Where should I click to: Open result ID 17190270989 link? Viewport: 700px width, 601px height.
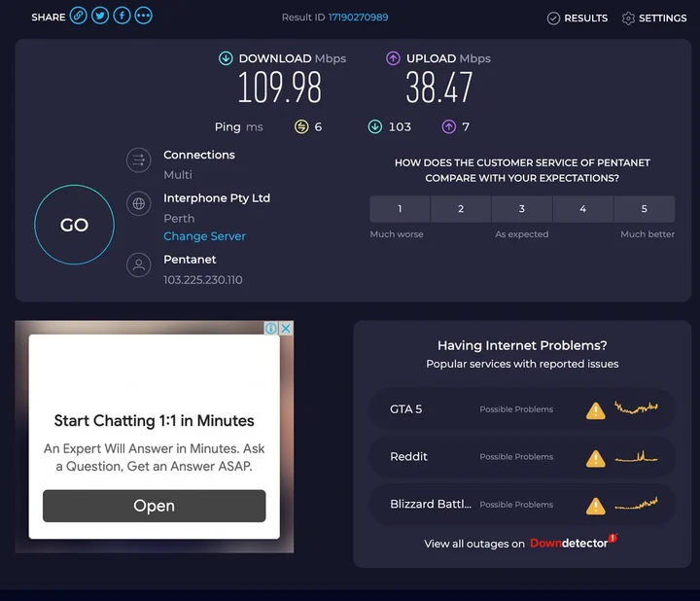(358, 18)
